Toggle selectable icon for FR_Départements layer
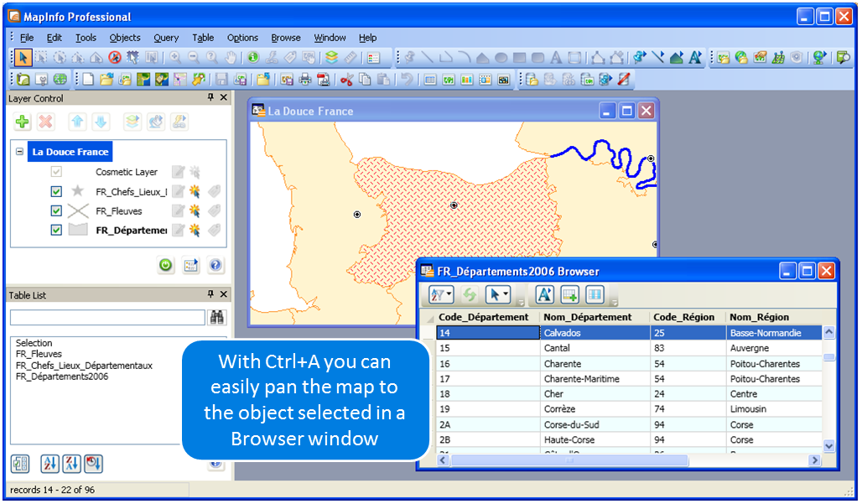The image size is (862, 504). click(x=195, y=230)
